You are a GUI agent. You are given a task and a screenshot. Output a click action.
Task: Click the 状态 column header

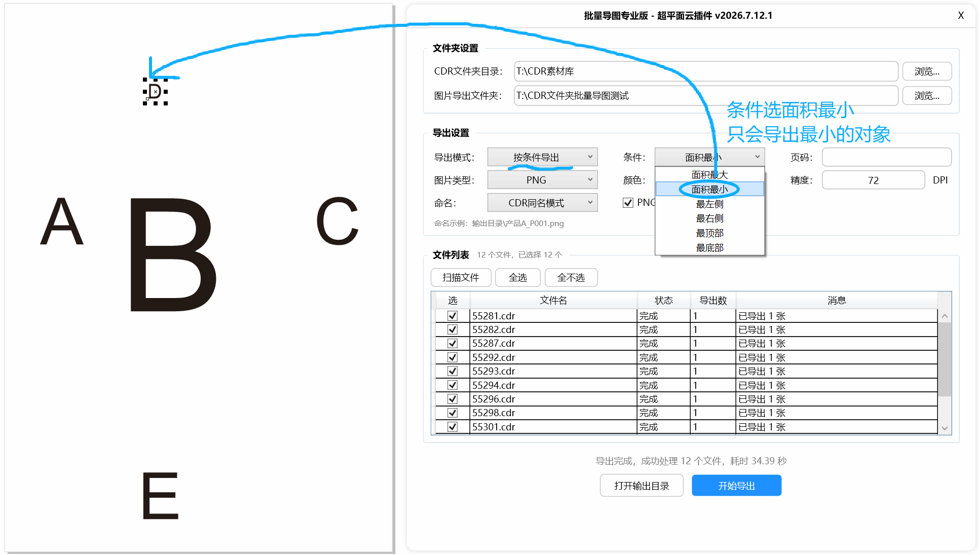(663, 301)
